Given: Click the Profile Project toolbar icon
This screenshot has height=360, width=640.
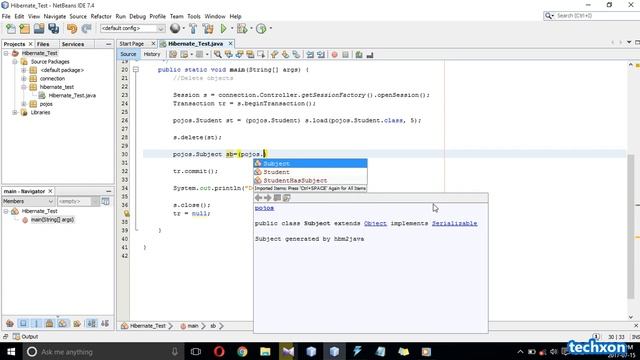Looking at the screenshot, I should click(x=261, y=29).
